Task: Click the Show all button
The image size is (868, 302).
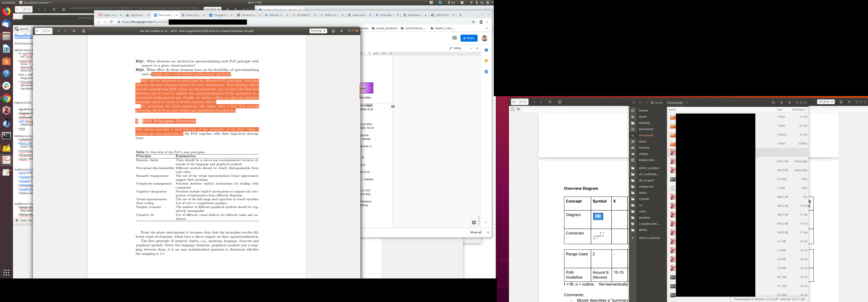Action: pyautogui.click(x=475, y=232)
